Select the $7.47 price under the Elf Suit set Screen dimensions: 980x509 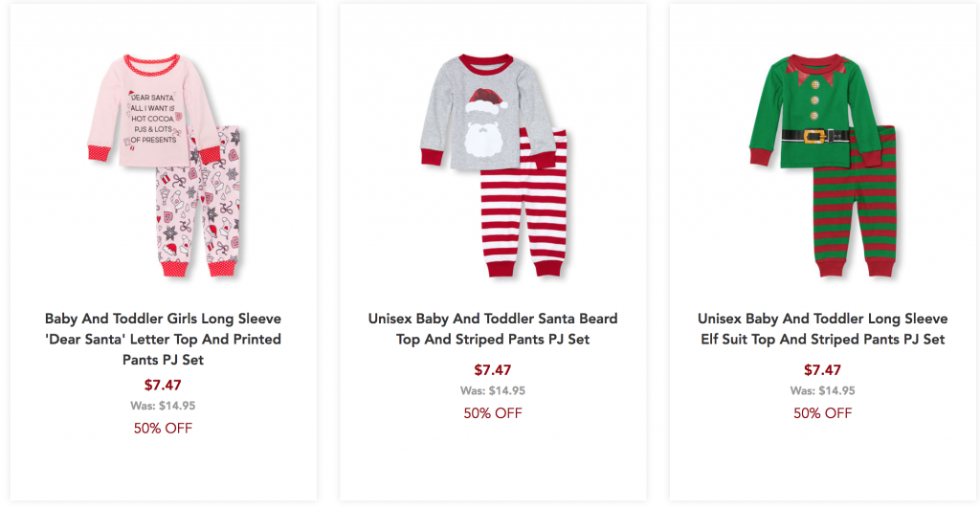[x=822, y=369]
